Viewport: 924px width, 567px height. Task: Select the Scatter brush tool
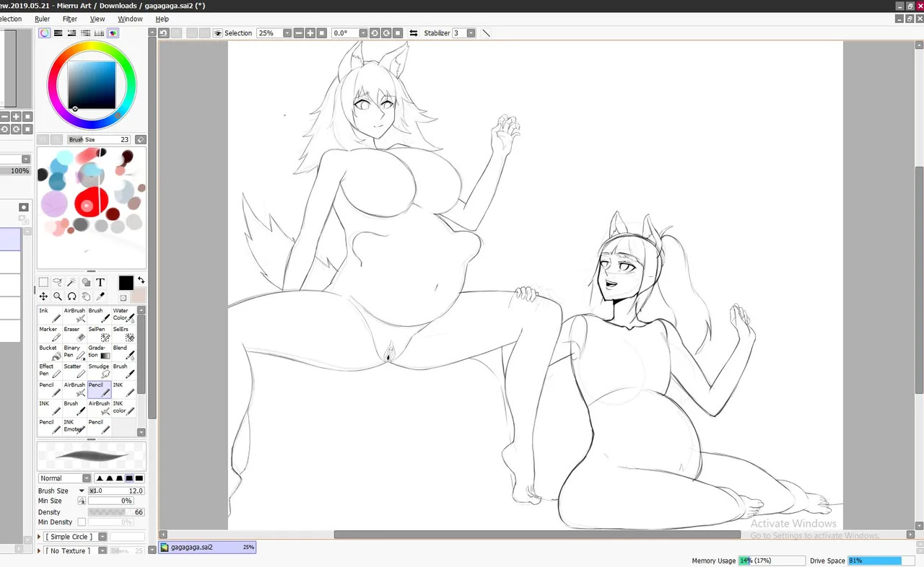click(x=74, y=371)
